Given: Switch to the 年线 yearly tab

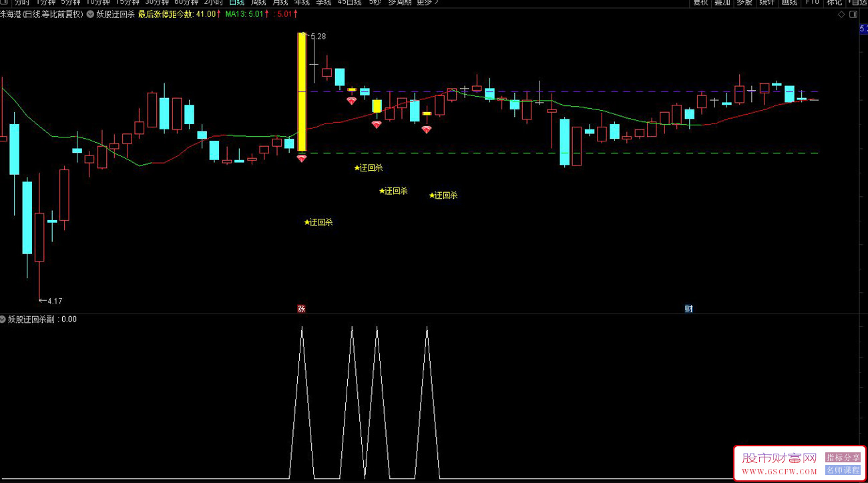Looking at the screenshot, I should 302,2.
